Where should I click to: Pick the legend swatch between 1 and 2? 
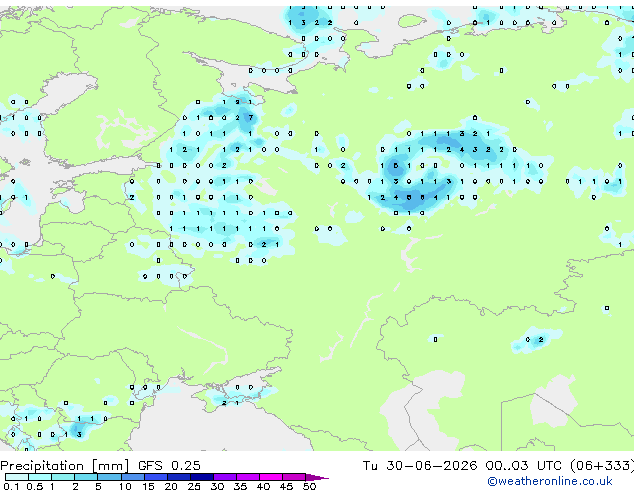click(63, 477)
